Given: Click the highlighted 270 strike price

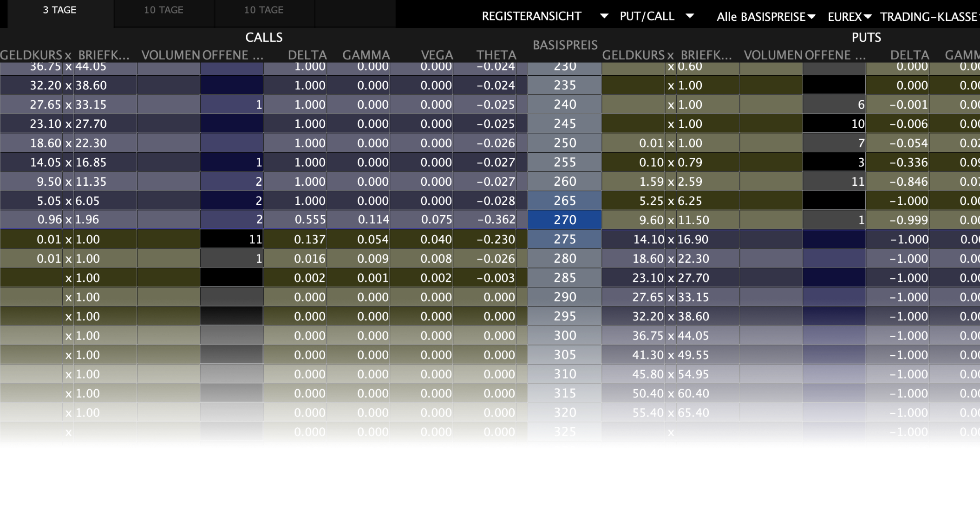Looking at the screenshot, I should coord(565,220).
